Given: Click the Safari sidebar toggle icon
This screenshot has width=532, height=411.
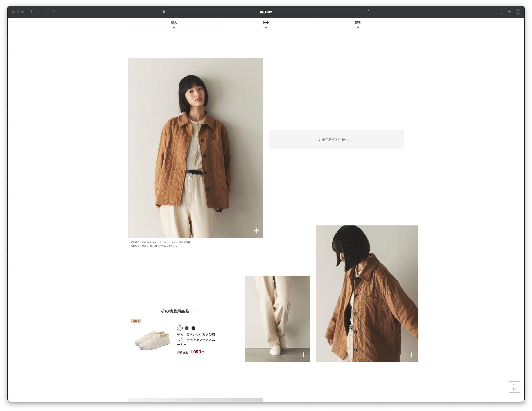Looking at the screenshot, I should click(32, 12).
